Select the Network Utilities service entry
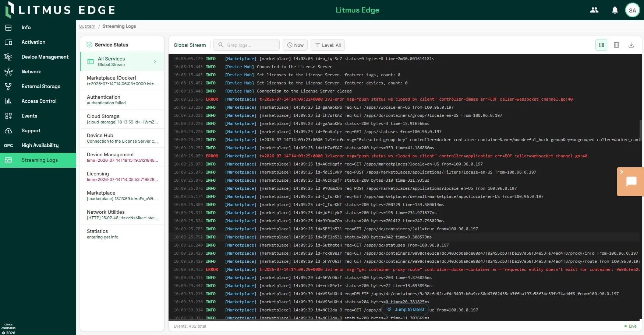This screenshot has width=644, height=335. (x=122, y=215)
